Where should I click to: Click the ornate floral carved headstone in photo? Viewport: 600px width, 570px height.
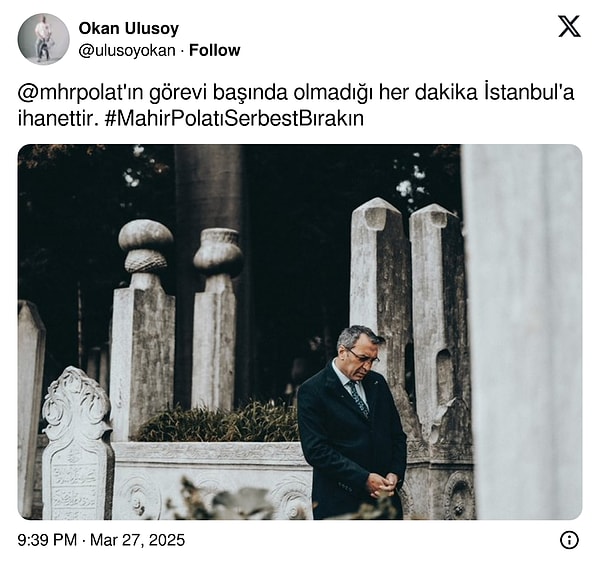pyautogui.click(x=78, y=443)
